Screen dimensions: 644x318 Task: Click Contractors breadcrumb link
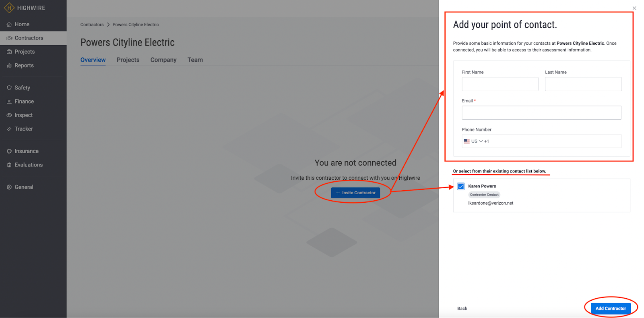click(92, 25)
